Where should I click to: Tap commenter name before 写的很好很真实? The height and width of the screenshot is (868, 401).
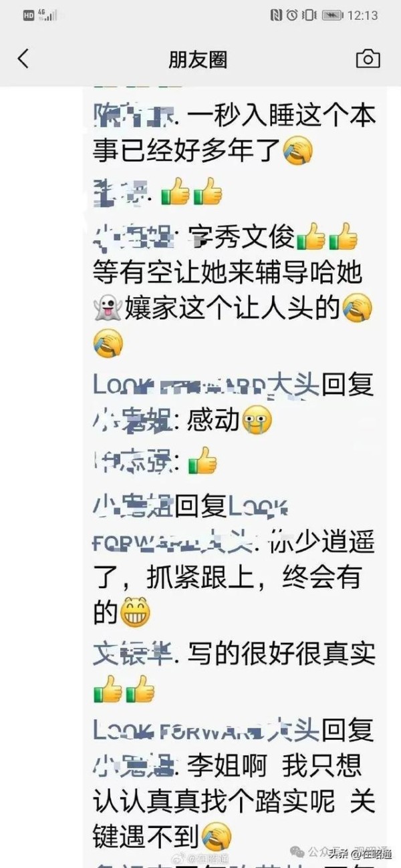click(132, 650)
